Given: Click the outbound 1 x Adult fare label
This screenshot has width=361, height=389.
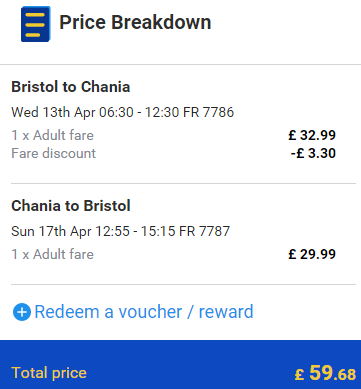Looking at the screenshot, I should (x=52, y=135).
